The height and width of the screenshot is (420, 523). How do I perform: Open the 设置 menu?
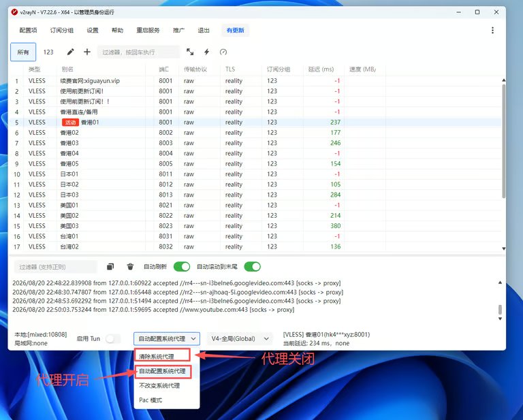(x=93, y=31)
